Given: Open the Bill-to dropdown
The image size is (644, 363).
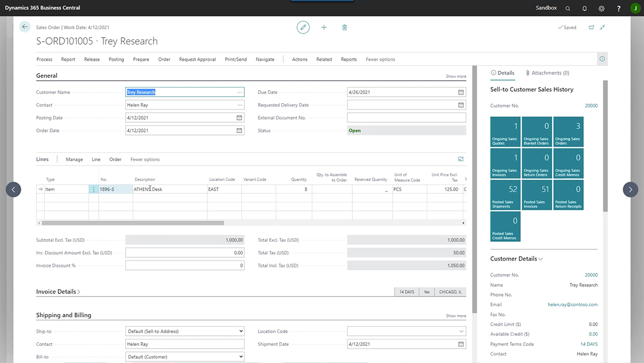Looking at the screenshot, I should point(184,357).
